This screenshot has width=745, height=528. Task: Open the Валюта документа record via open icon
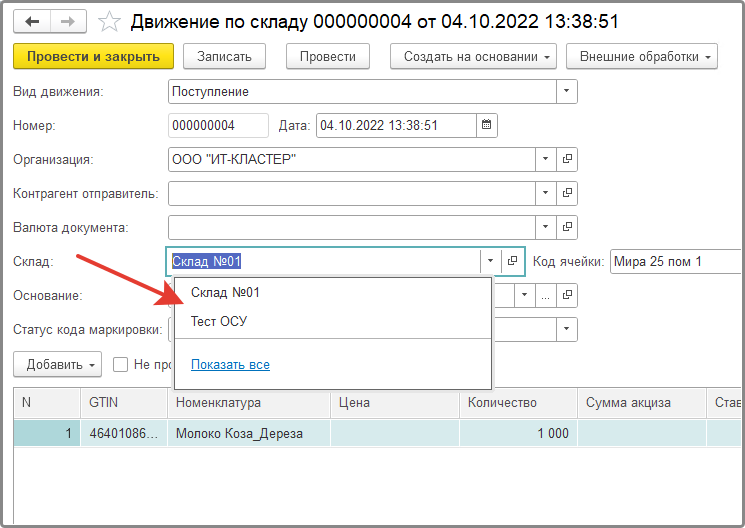pyautogui.click(x=567, y=227)
